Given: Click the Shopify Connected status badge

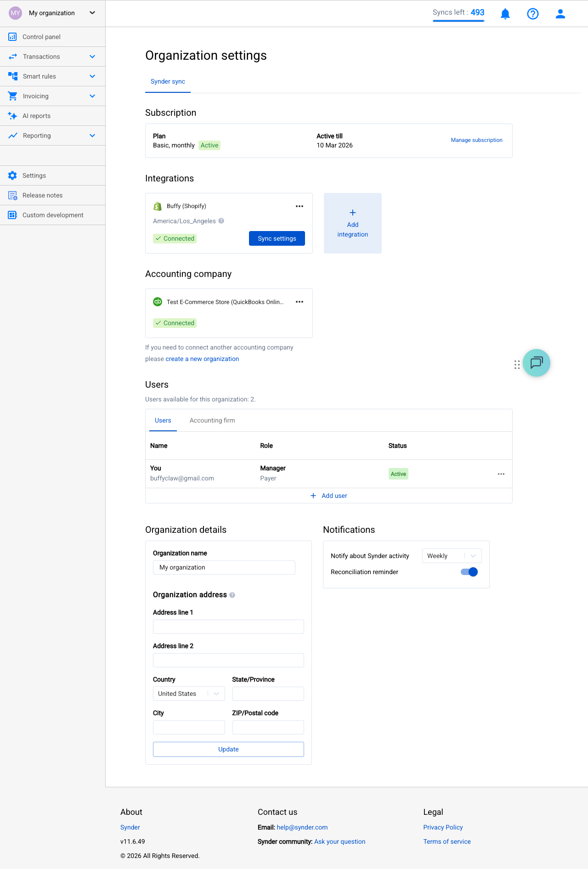Looking at the screenshot, I should click(175, 238).
